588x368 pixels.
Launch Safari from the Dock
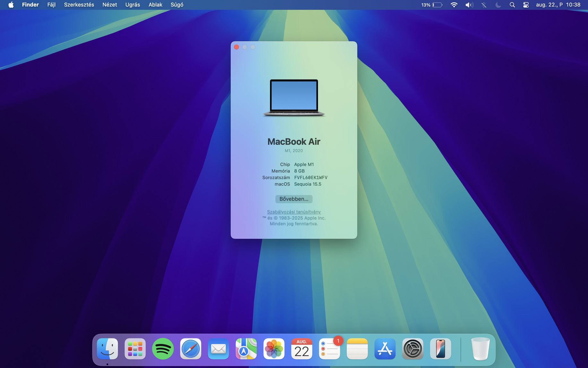coord(191,349)
